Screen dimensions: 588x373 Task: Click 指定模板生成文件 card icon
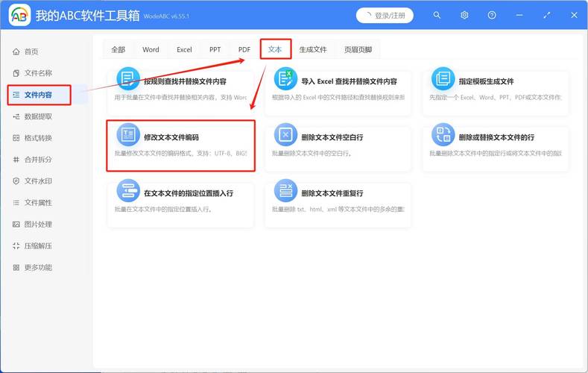point(443,79)
